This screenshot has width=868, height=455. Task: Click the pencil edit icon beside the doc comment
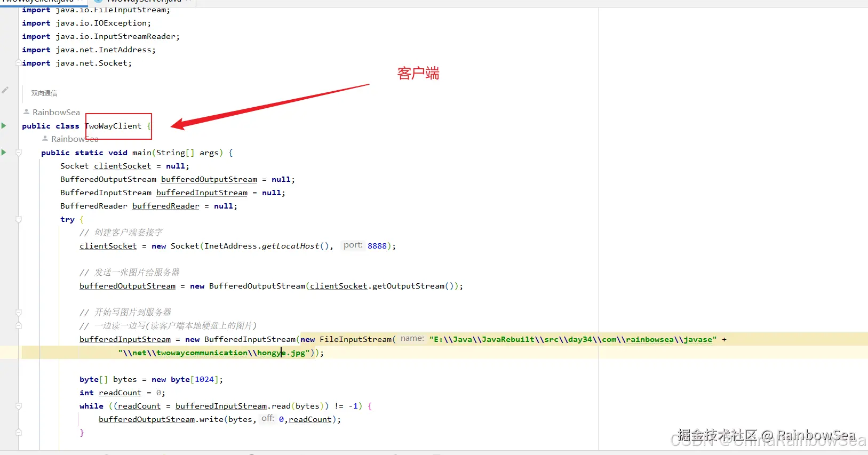pos(5,90)
